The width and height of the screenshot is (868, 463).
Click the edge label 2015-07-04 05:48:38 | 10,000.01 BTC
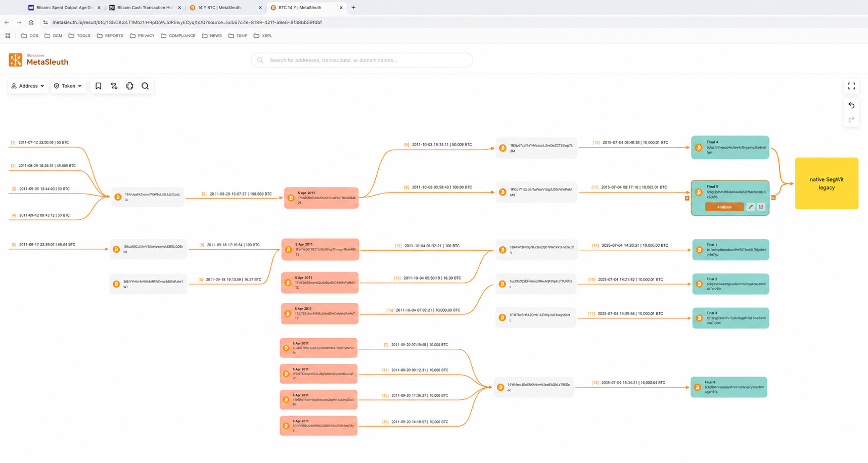630,143
